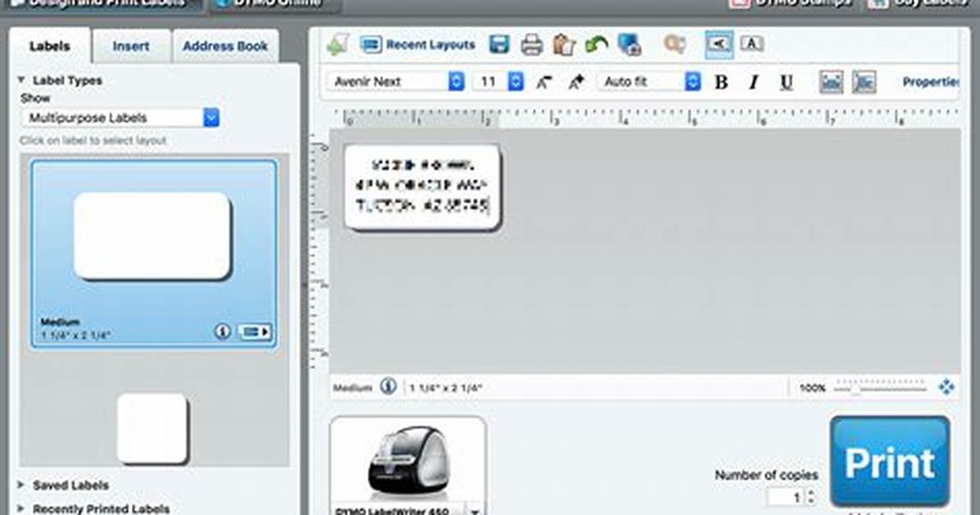This screenshot has width=980, height=515.
Task: Click info icon next to Medium below the canvas
Action: coord(388,387)
